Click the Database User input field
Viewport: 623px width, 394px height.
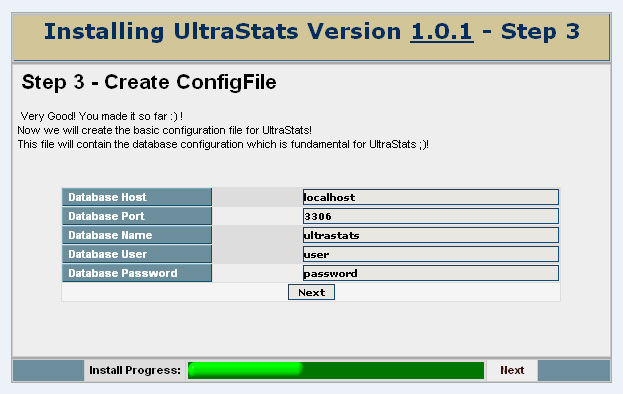(431, 254)
